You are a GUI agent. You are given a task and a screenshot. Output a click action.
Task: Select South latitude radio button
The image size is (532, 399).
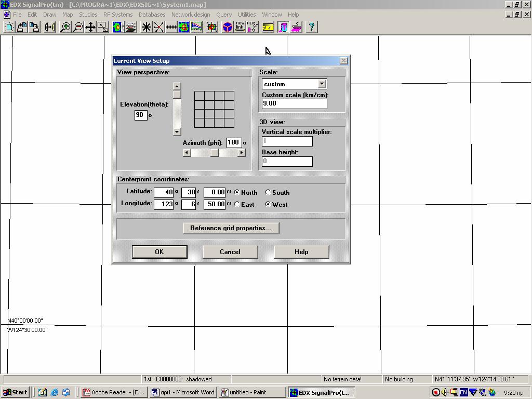[268, 192]
